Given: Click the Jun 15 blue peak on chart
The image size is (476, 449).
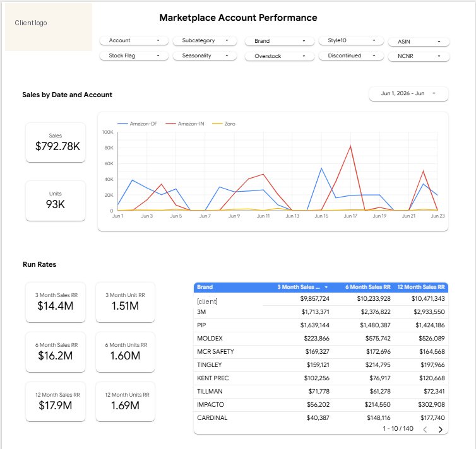Looking at the screenshot, I should (x=321, y=168).
